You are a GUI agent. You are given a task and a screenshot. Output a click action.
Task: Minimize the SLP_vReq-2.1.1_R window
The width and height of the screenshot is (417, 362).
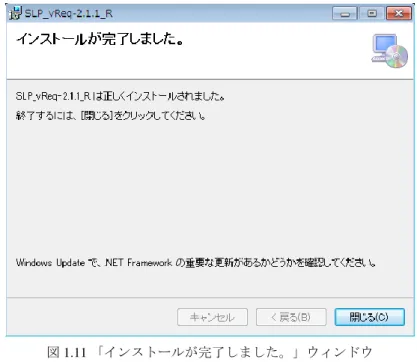click(x=345, y=14)
